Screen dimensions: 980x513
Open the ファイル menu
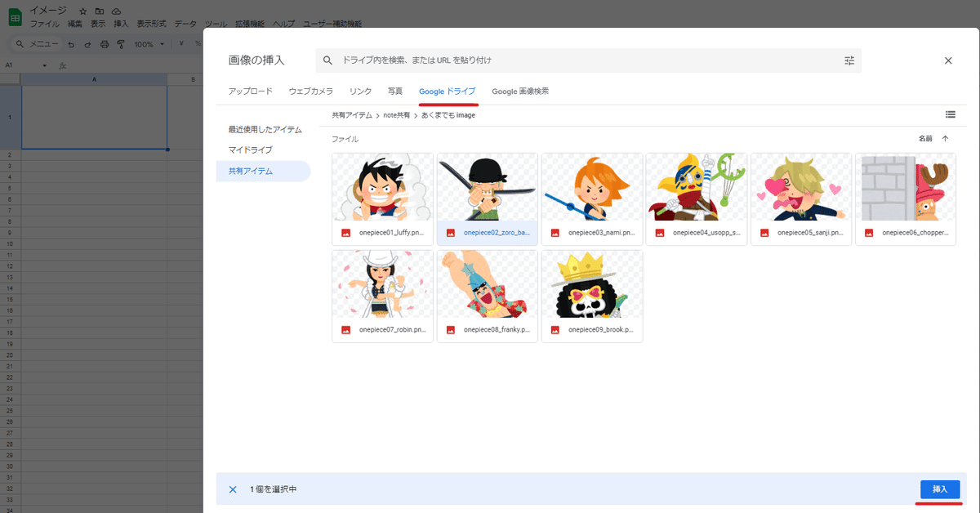click(44, 25)
